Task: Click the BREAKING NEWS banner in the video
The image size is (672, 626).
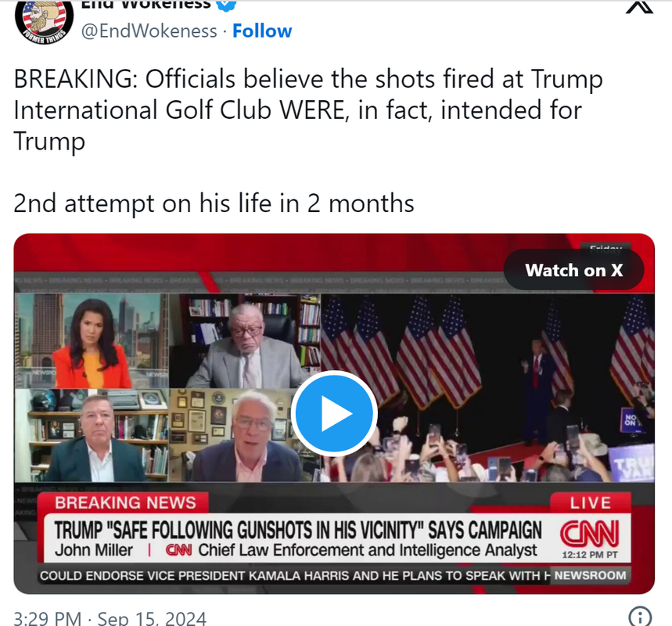Action: pos(125,502)
